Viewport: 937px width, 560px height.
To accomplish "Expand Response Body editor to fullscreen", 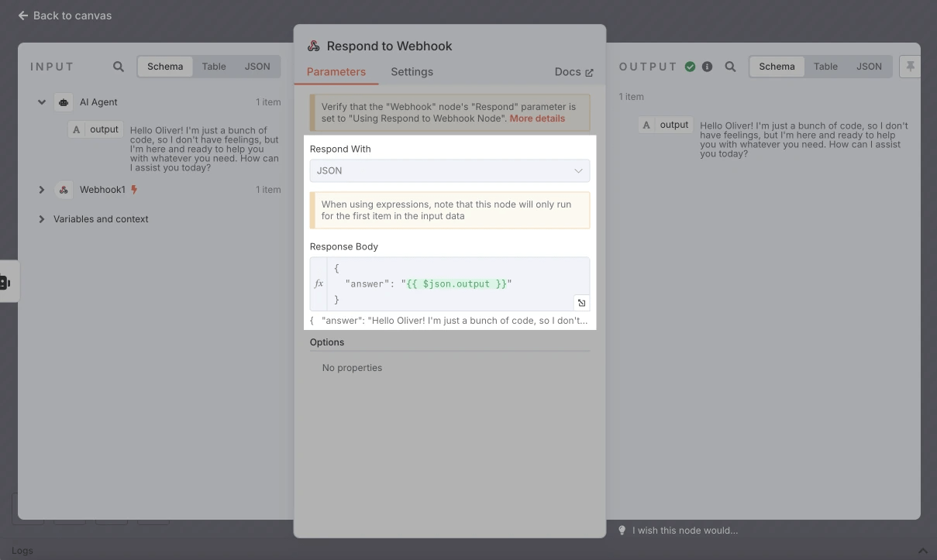I will (581, 303).
